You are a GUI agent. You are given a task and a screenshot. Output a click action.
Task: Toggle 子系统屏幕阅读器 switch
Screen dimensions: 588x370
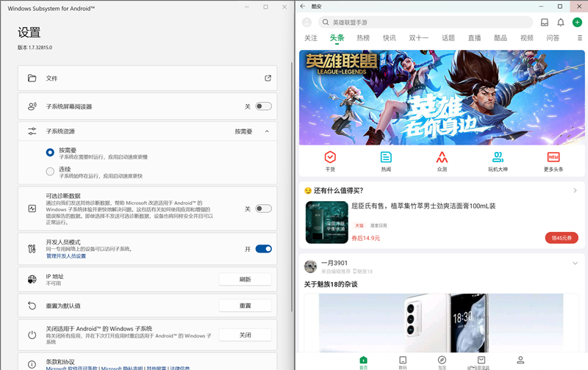click(263, 106)
